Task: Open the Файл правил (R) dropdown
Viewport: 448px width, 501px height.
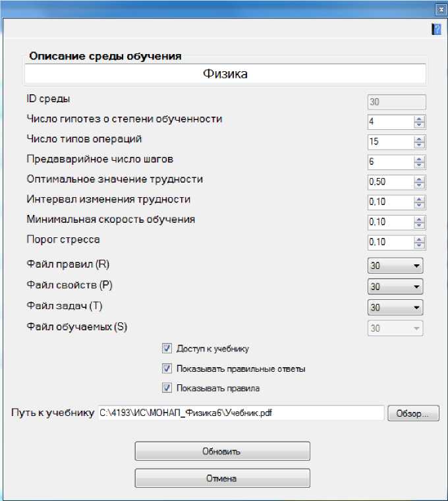Action: coord(395,266)
